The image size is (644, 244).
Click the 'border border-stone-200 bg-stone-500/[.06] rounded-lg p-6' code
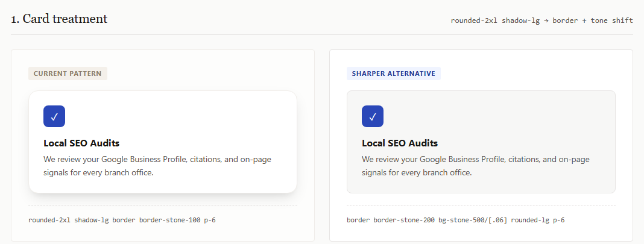(455, 221)
